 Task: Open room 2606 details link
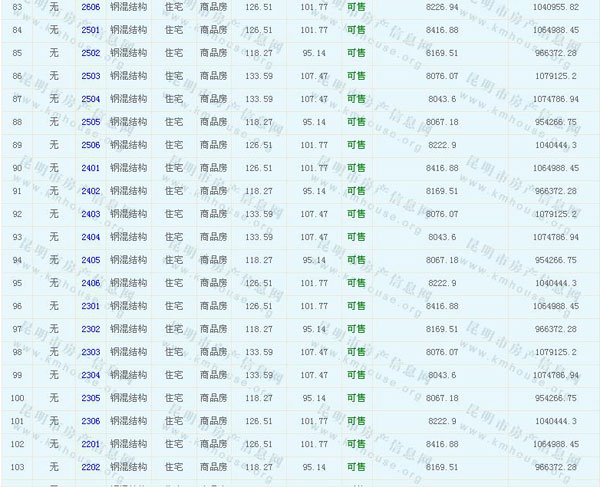90,7
